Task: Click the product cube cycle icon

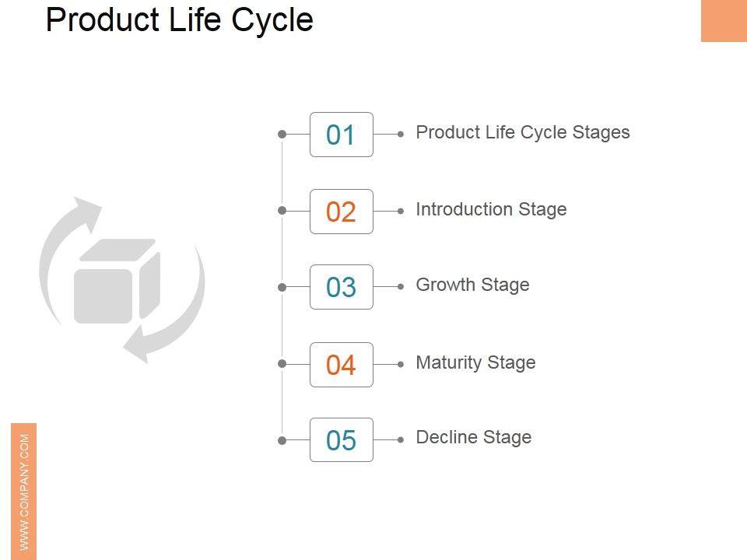Action: [121, 280]
